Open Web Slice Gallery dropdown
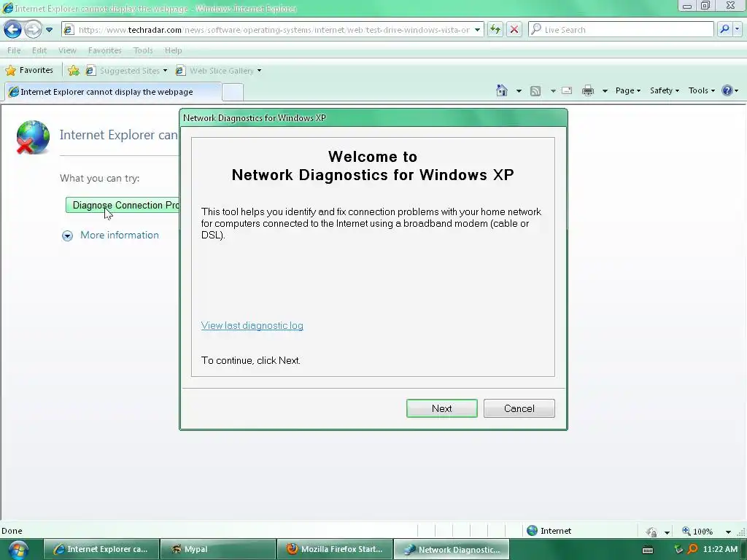This screenshot has height=560, width=747. (x=218, y=71)
